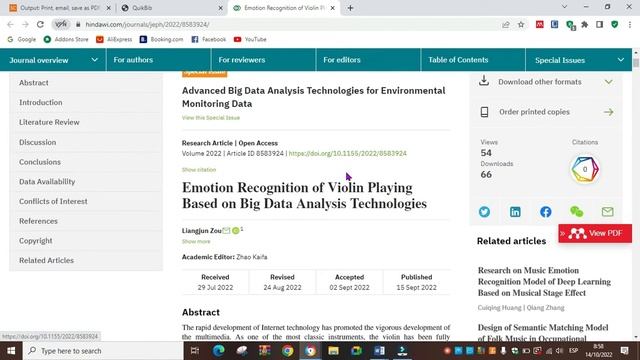Share article on LinkedIn icon
The height and width of the screenshot is (360, 640).
(515, 212)
